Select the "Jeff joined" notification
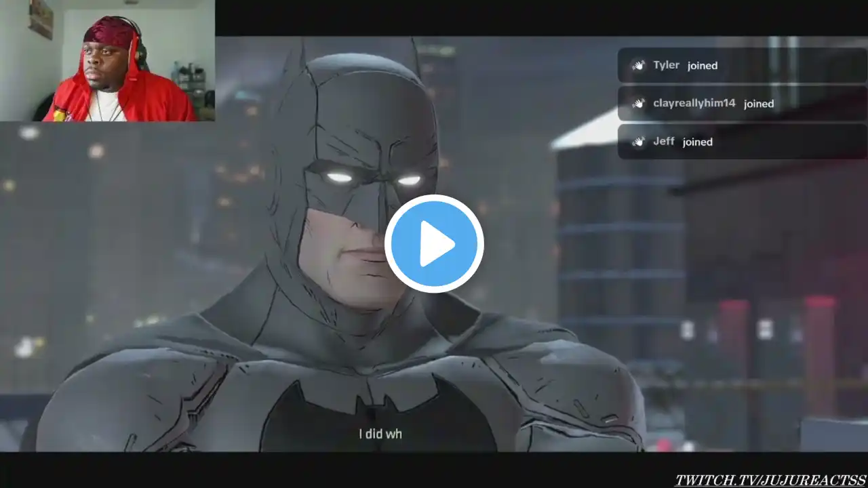 [x=743, y=142]
